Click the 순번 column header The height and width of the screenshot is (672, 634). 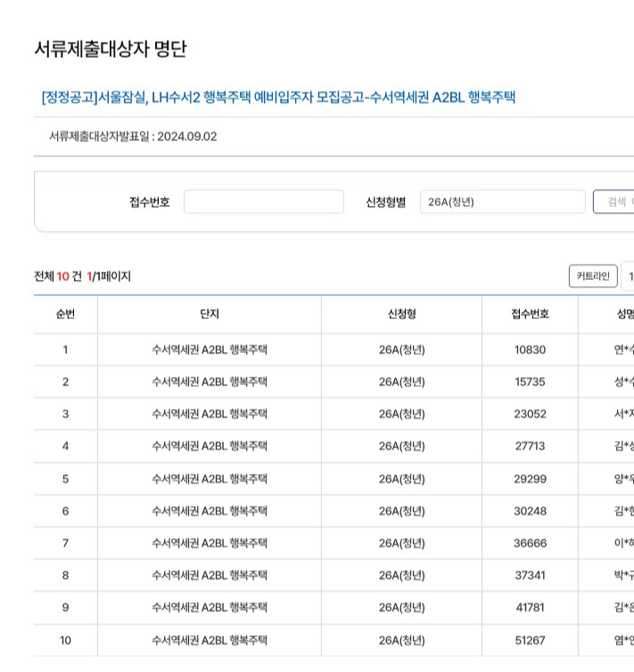[66, 314]
